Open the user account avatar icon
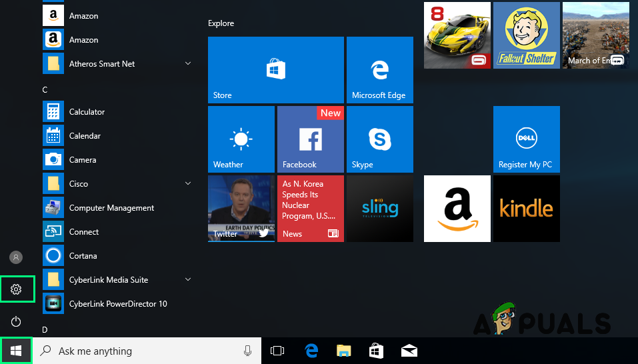This screenshot has width=638, height=364. pyautogui.click(x=17, y=257)
